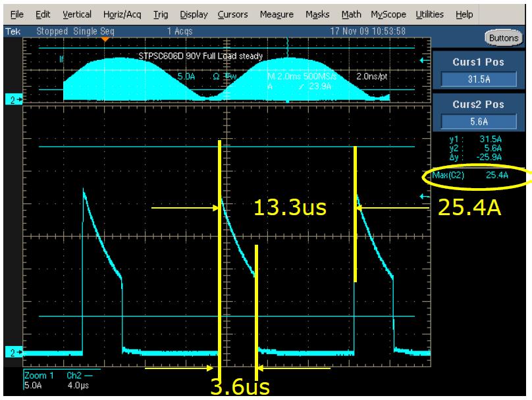Open the Utilities menu
The width and height of the screenshot is (532, 400).
click(431, 14)
